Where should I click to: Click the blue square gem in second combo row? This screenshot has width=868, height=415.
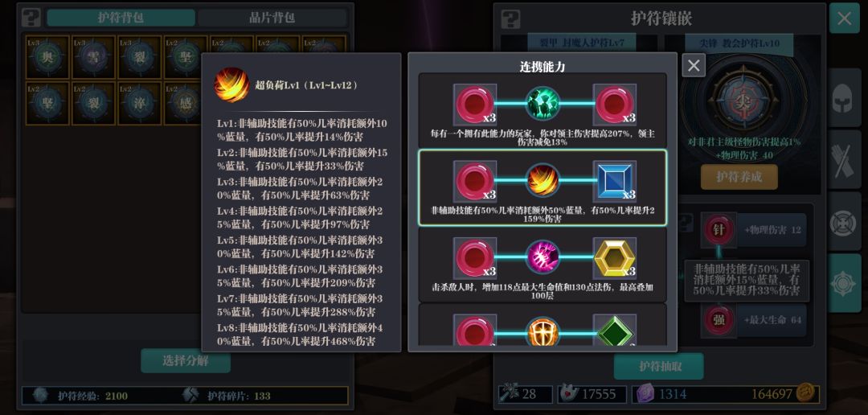click(x=614, y=181)
